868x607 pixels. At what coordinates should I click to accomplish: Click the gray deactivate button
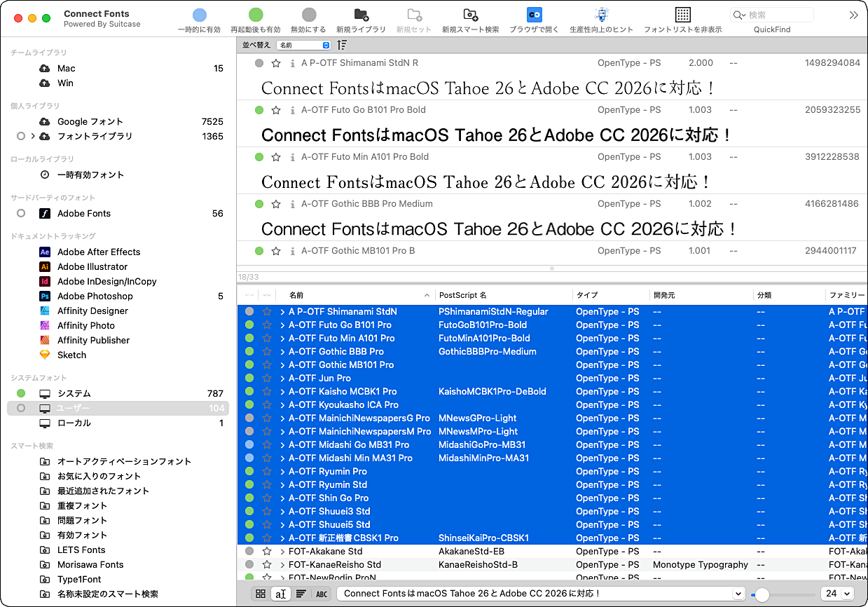tap(309, 15)
